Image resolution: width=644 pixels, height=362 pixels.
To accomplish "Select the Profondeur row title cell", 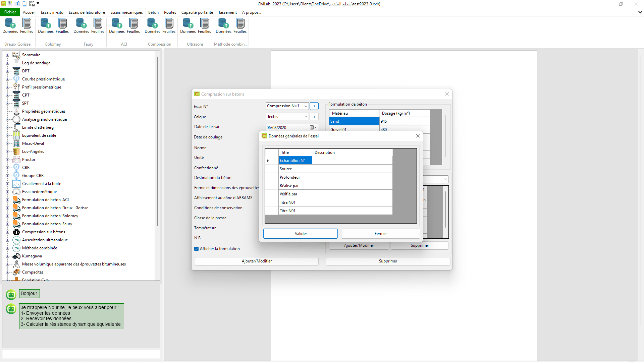I will 295,177.
